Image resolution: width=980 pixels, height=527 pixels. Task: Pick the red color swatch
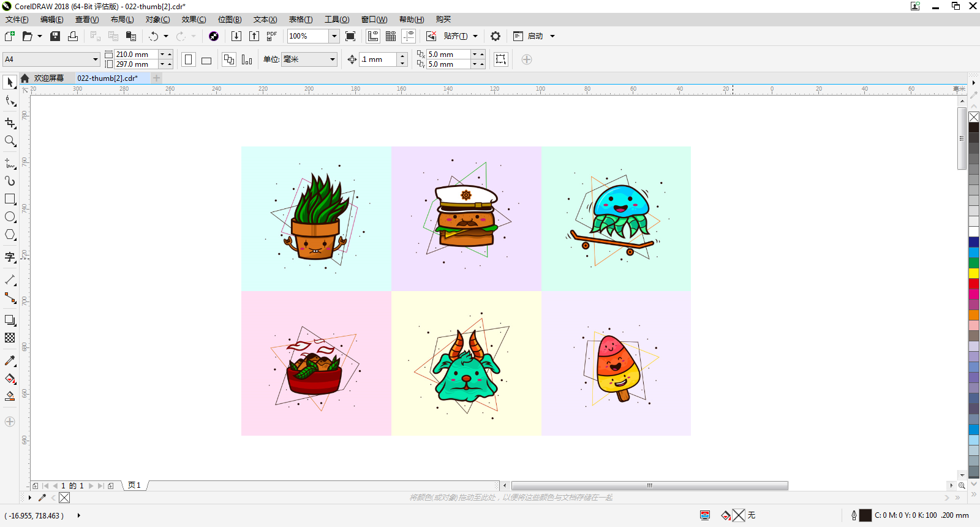(x=974, y=283)
